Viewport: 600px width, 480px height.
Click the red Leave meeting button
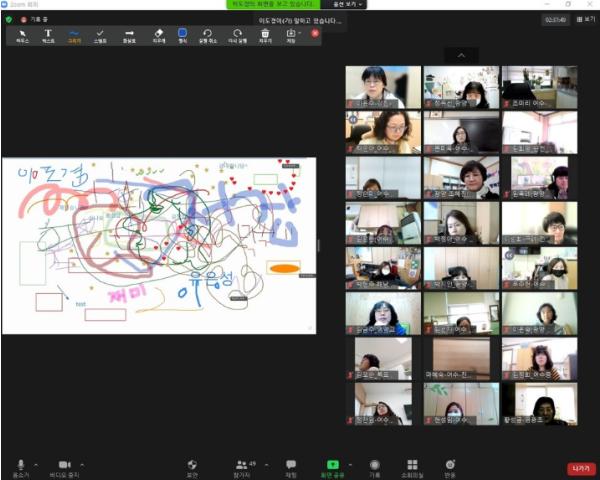pos(580,467)
